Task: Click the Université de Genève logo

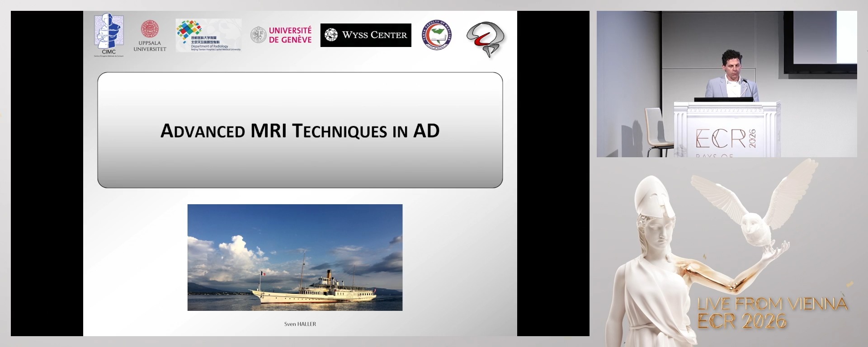Action: (290, 35)
